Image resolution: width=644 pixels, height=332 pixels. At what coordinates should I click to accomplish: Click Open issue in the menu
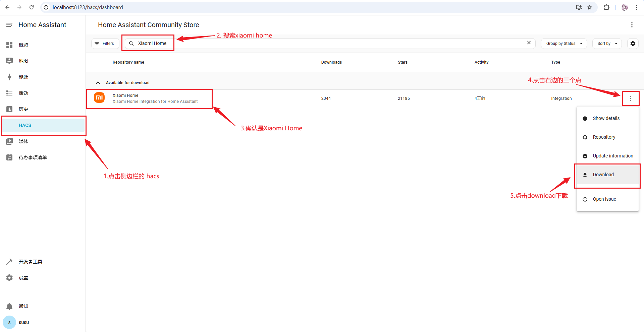[x=604, y=199]
